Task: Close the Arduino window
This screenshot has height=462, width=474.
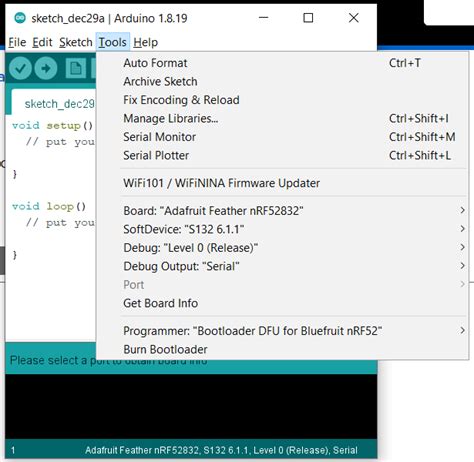Action: coord(354,18)
